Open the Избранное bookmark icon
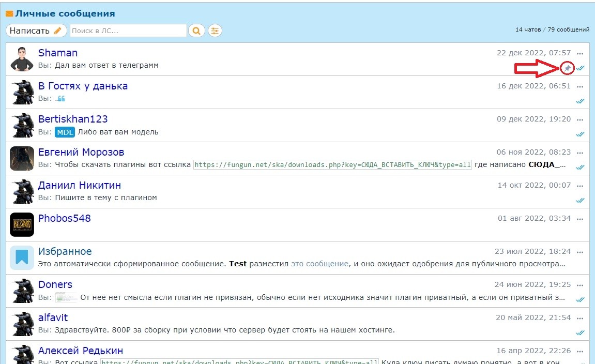 [22, 257]
